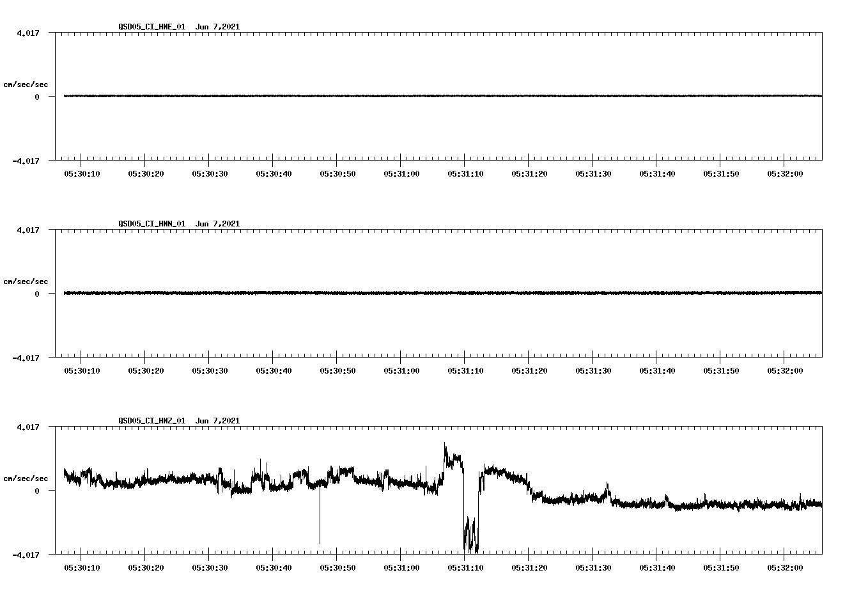Click the HNZ plot time label 05:32:00
Image resolution: width=868 pixels, height=591 pixels.
[785, 568]
